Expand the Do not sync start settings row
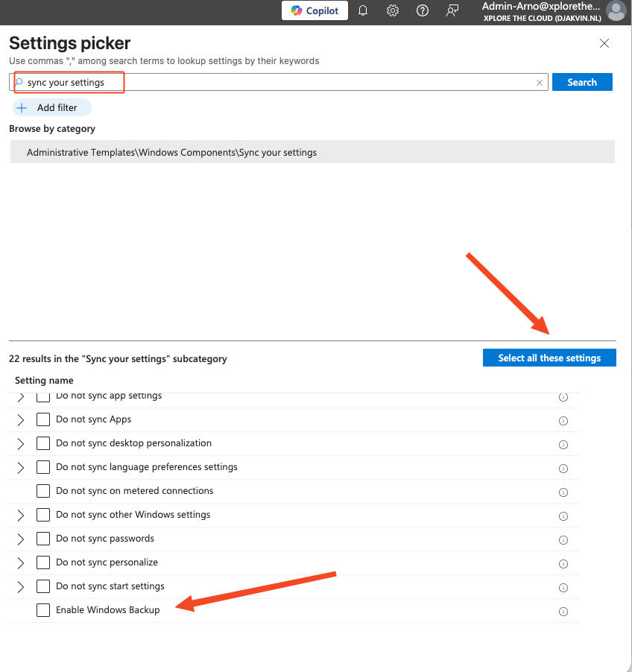 tap(20, 586)
